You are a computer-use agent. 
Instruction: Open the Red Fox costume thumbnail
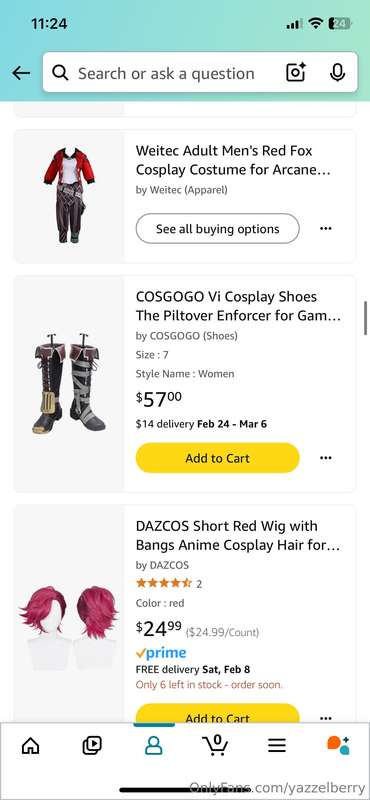tap(69, 196)
